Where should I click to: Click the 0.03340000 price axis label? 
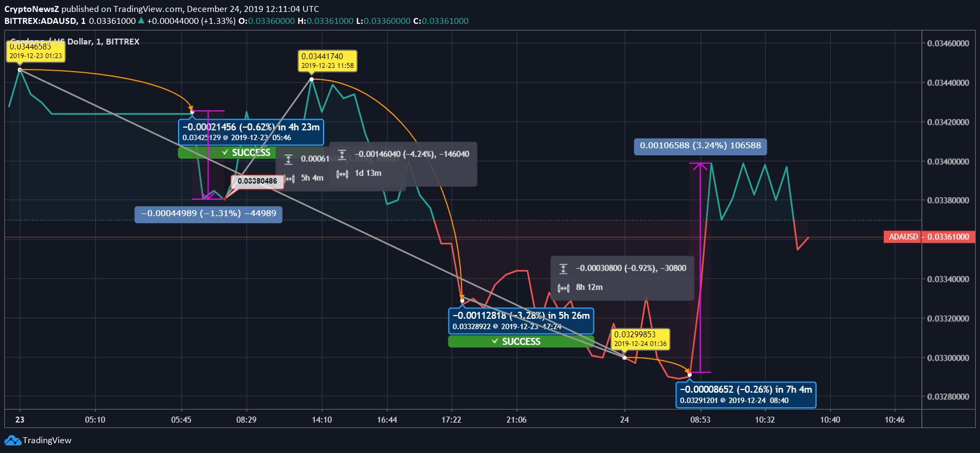coord(948,279)
